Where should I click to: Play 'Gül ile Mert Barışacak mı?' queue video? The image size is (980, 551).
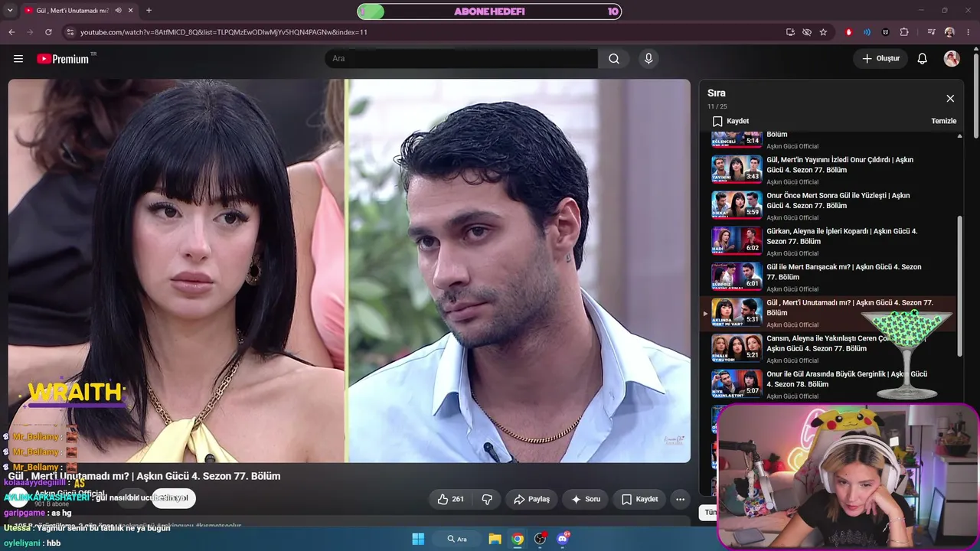(x=829, y=276)
